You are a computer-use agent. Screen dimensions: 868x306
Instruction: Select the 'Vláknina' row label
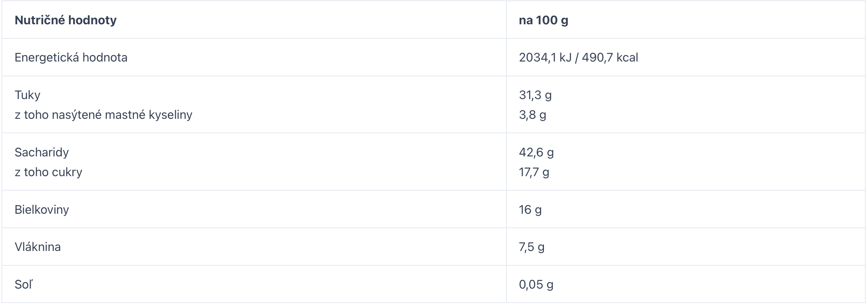click(38, 247)
